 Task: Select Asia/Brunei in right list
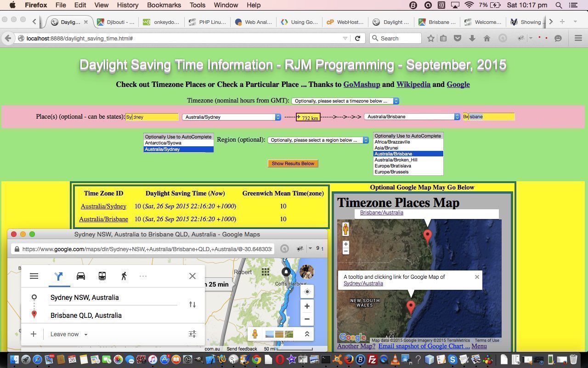tap(408, 148)
